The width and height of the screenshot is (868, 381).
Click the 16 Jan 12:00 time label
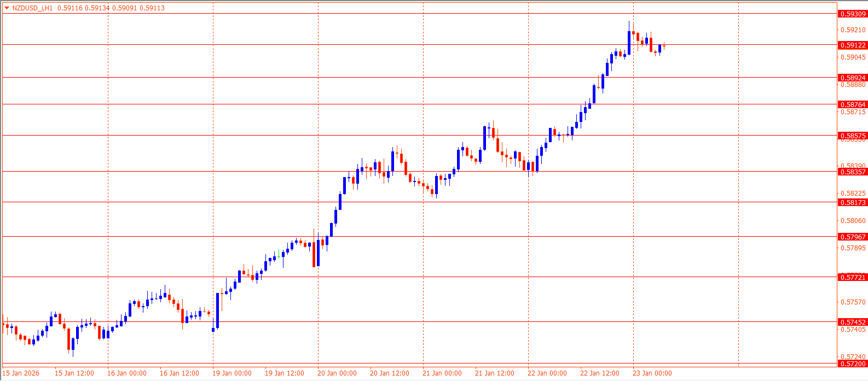click(180, 373)
